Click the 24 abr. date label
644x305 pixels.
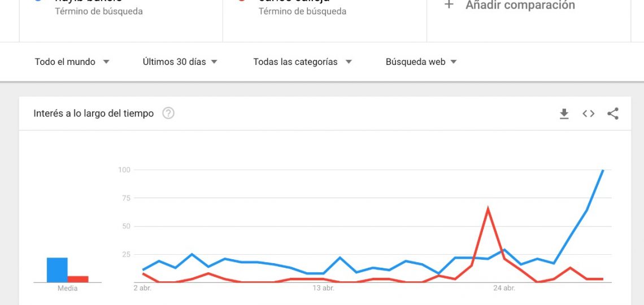click(504, 288)
